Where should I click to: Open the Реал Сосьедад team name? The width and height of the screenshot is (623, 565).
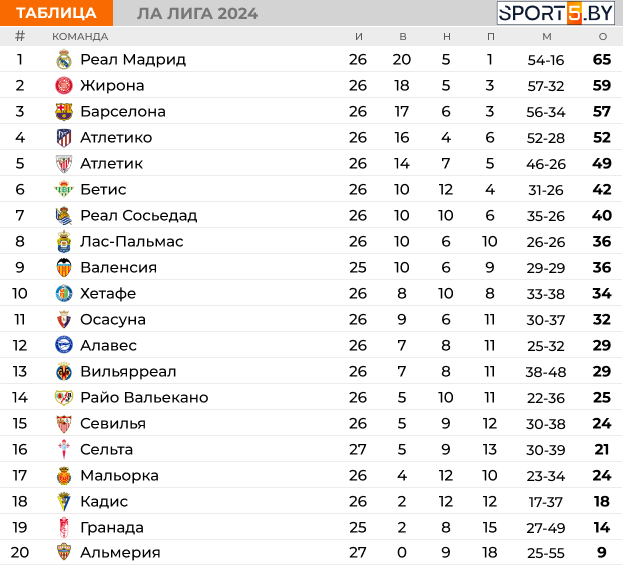click(139, 215)
